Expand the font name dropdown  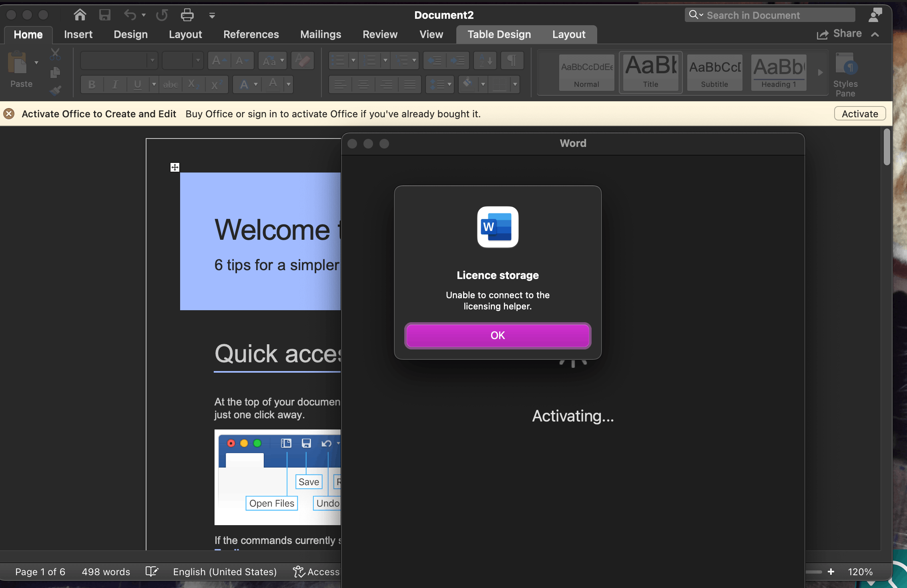153,61
